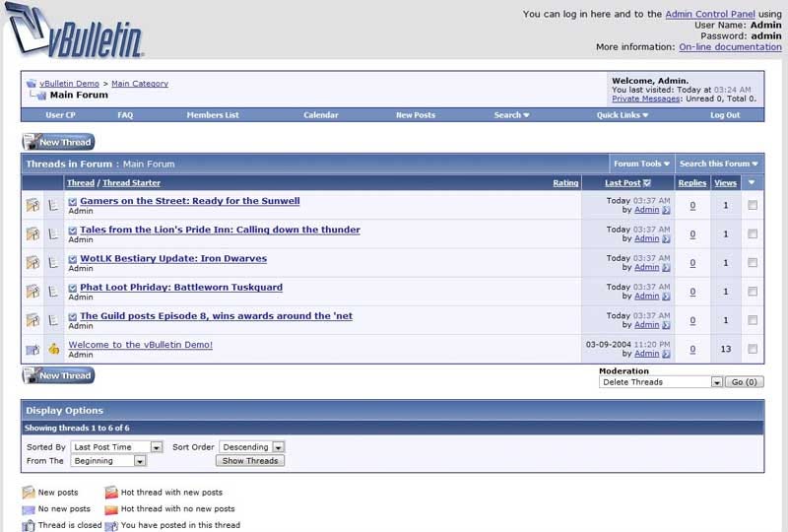Click the post icon in the Tales from the Lion's Pride Inn row
Screen dimensions: 788x532
[x=53, y=233]
